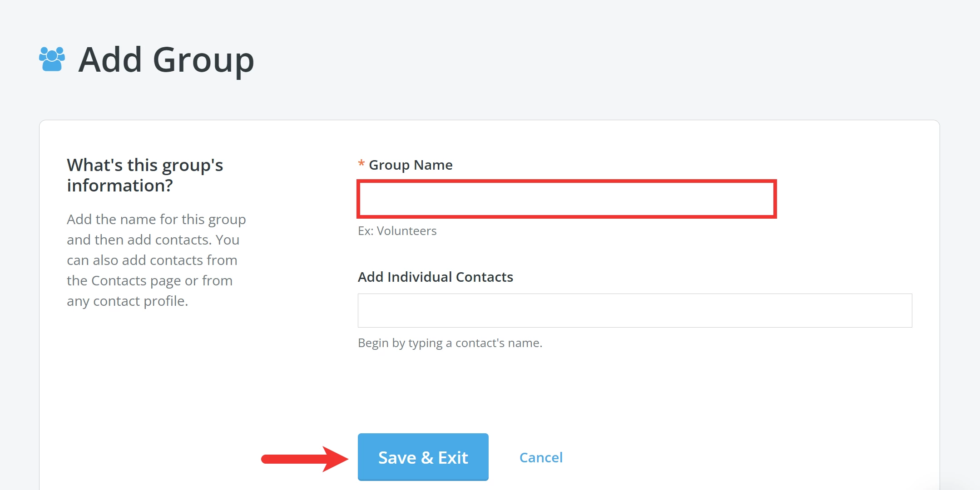Click the Add Individual Contacts label
Screen dimensions: 980x490
pos(436,277)
